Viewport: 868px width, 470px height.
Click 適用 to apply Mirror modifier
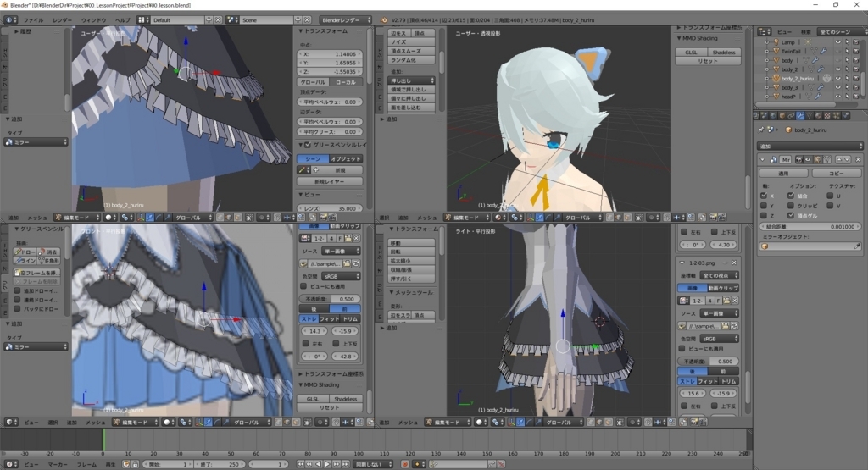click(x=783, y=173)
